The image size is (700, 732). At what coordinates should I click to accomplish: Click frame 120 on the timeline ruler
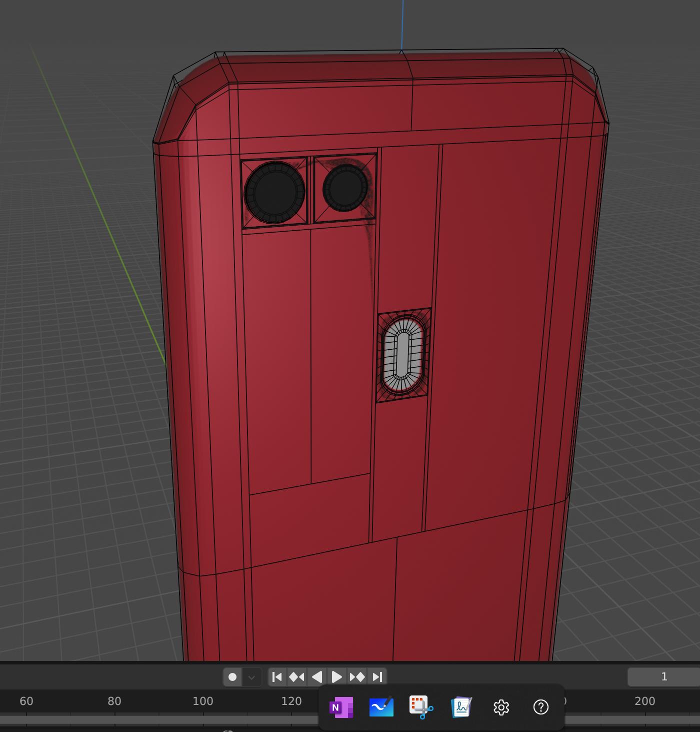[291, 701]
